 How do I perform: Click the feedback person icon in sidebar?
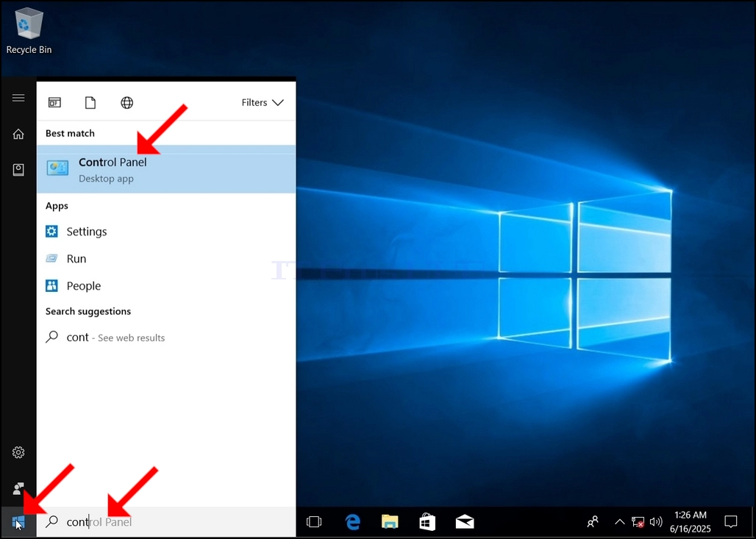point(18,488)
